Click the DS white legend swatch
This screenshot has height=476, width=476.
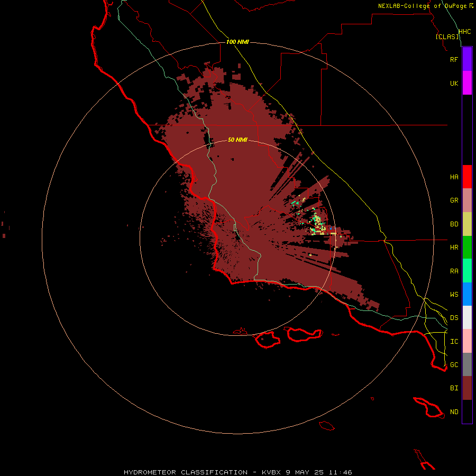coord(467,317)
